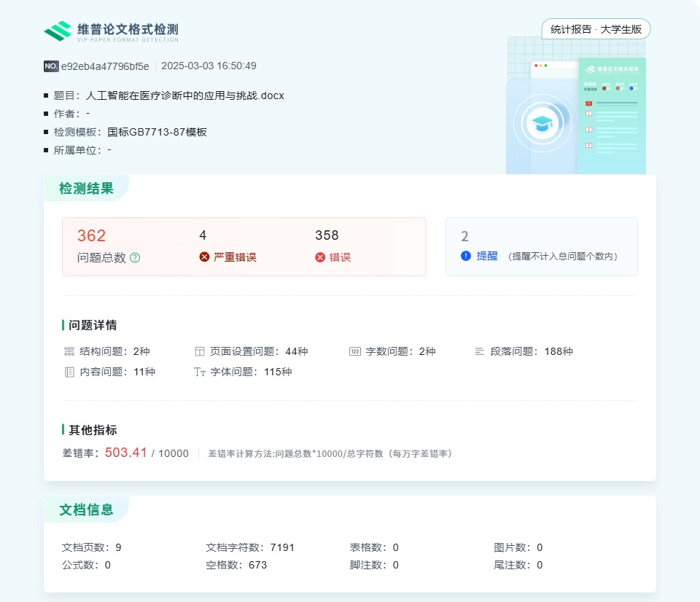Click the 严重错误 label
The image size is (700, 602).
[235, 257]
